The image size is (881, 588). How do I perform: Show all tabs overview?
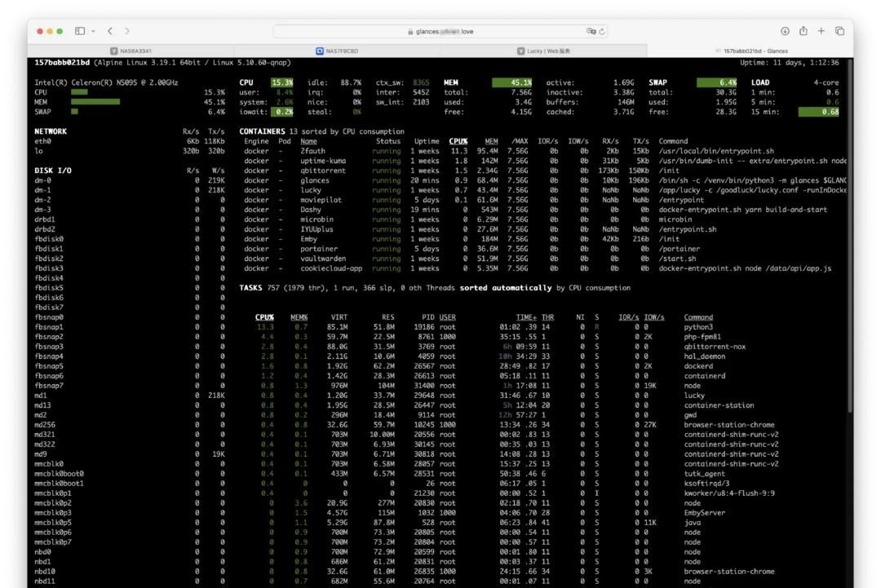click(x=839, y=30)
